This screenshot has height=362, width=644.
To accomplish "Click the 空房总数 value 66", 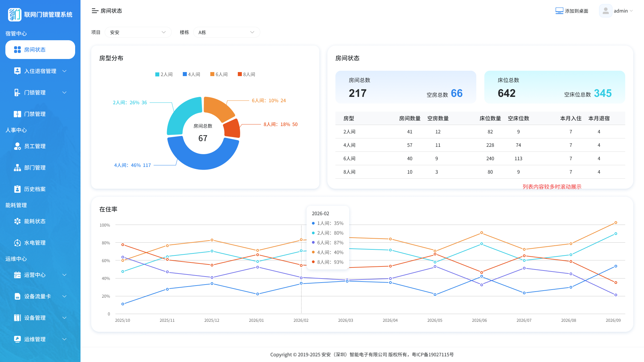I will point(457,93).
